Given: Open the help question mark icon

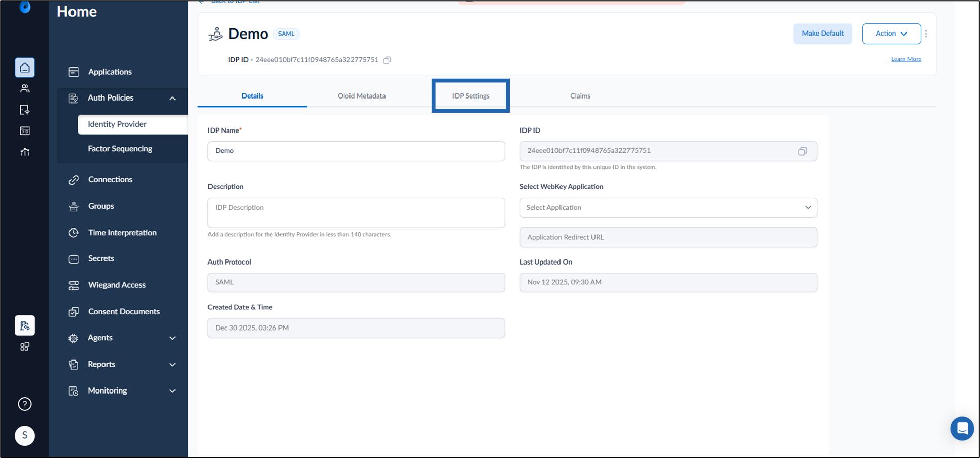Looking at the screenshot, I should 25,404.
